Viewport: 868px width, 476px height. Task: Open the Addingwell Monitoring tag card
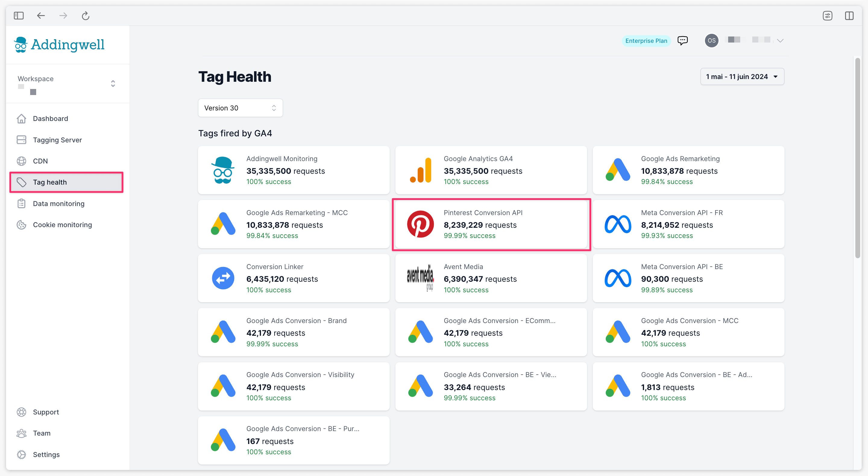point(294,170)
